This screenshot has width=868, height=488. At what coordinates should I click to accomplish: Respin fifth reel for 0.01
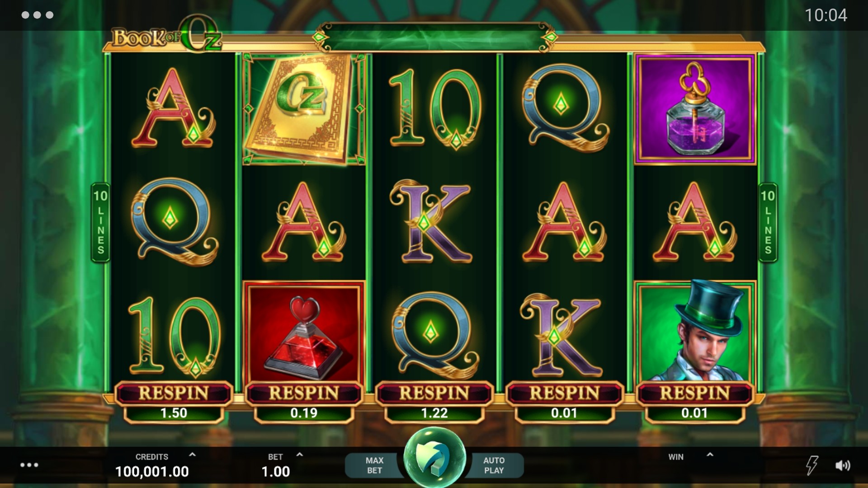[695, 402]
